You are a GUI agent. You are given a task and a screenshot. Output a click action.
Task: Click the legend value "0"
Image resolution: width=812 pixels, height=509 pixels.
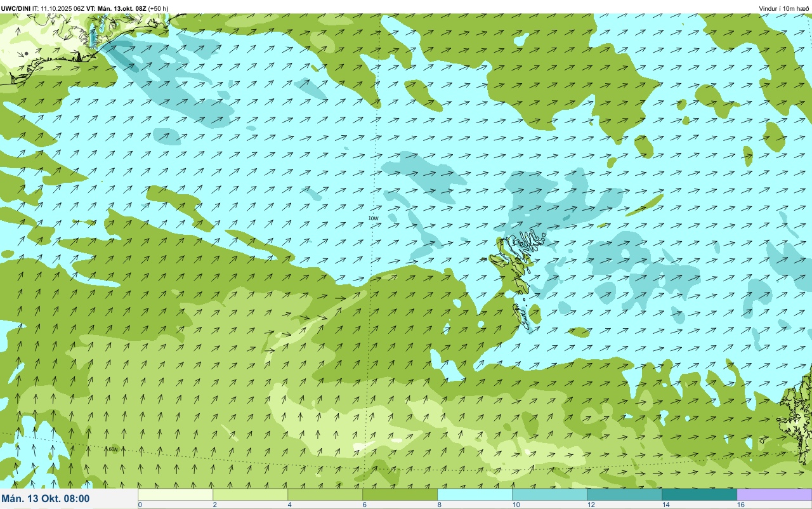coord(140,505)
